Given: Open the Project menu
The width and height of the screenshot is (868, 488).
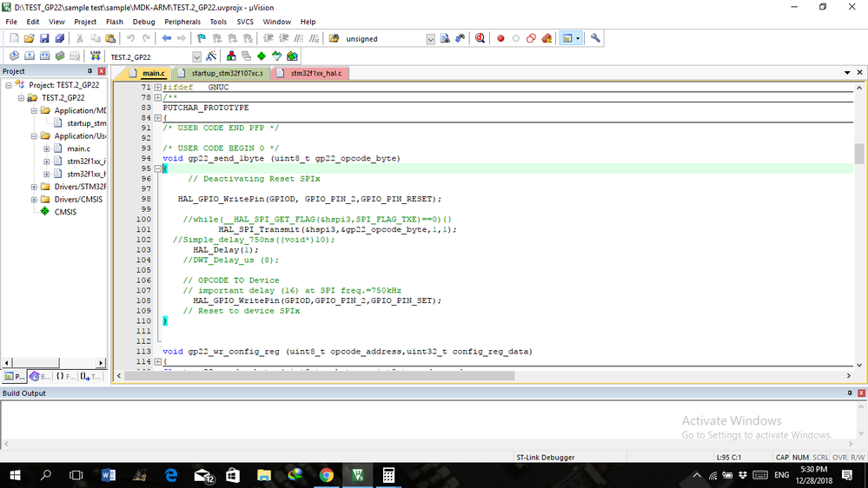Looking at the screenshot, I should (x=85, y=22).
